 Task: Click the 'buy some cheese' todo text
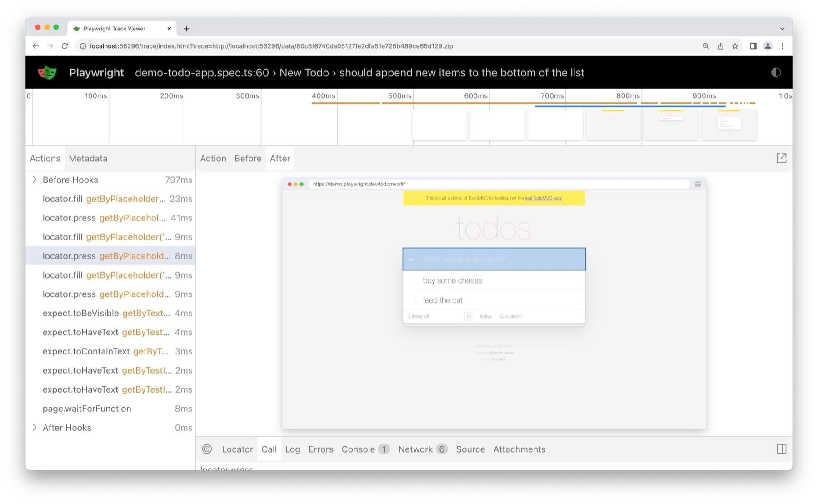453,280
